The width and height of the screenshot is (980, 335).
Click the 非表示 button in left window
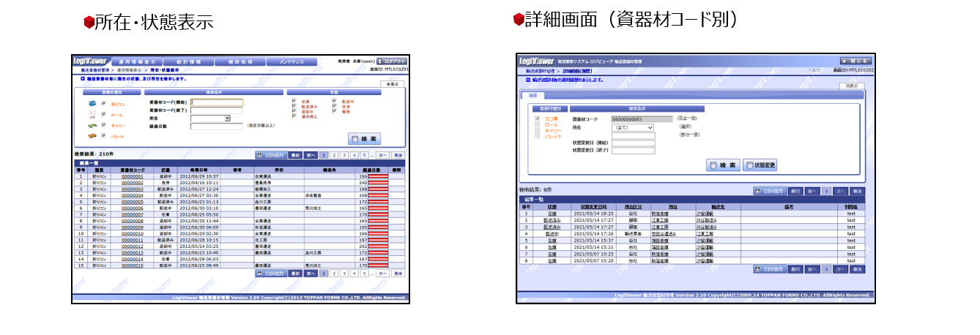click(393, 85)
